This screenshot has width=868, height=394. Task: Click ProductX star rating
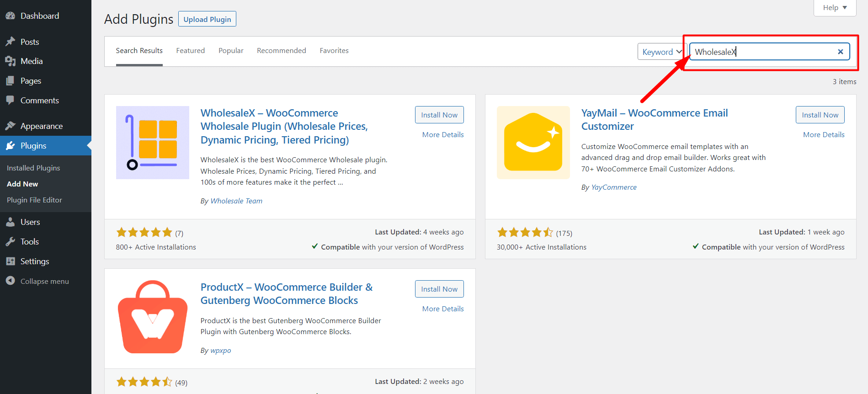(144, 382)
